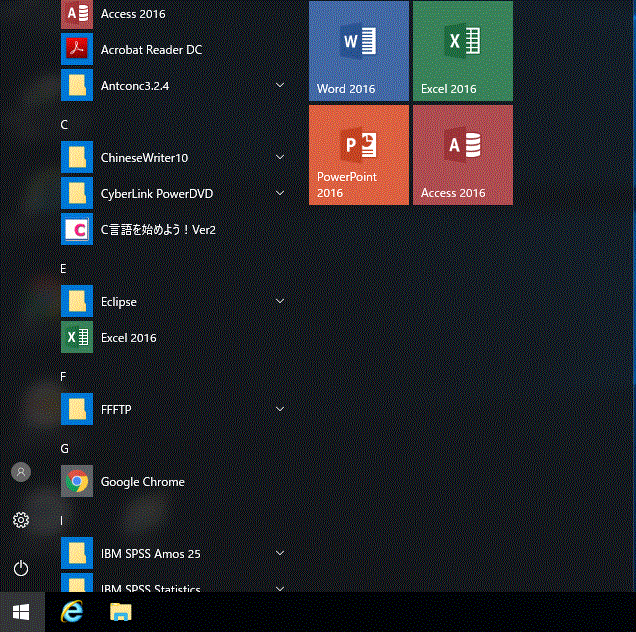
Task: Expand the Eclipse folder chevron
Action: point(280,301)
